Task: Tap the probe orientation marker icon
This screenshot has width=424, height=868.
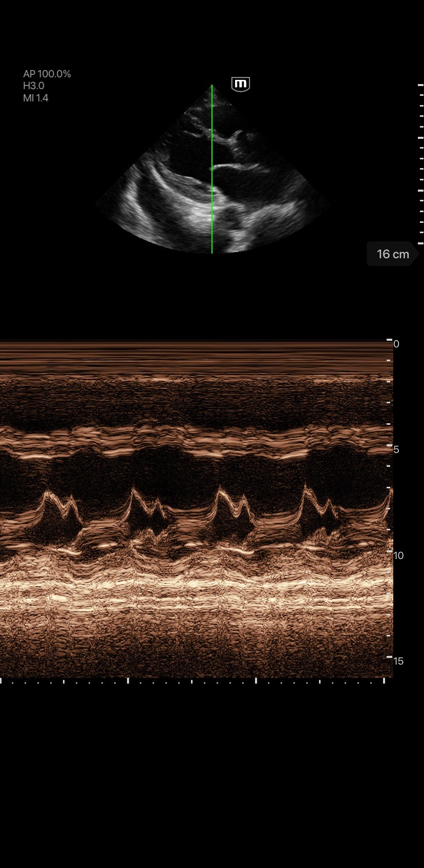Action: (240, 84)
